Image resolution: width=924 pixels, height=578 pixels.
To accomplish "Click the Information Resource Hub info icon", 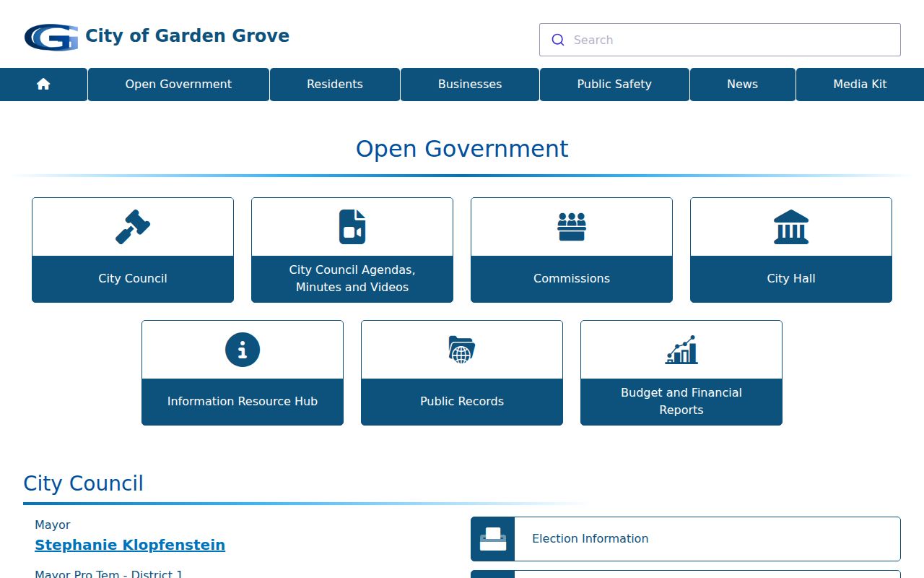I will pyautogui.click(x=243, y=350).
